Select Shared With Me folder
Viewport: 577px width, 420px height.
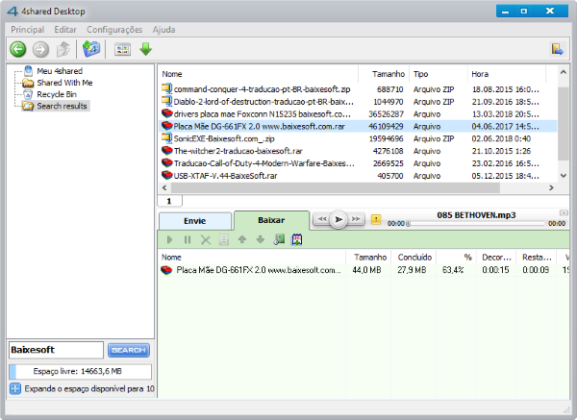pyautogui.click(x=64, y=82)
